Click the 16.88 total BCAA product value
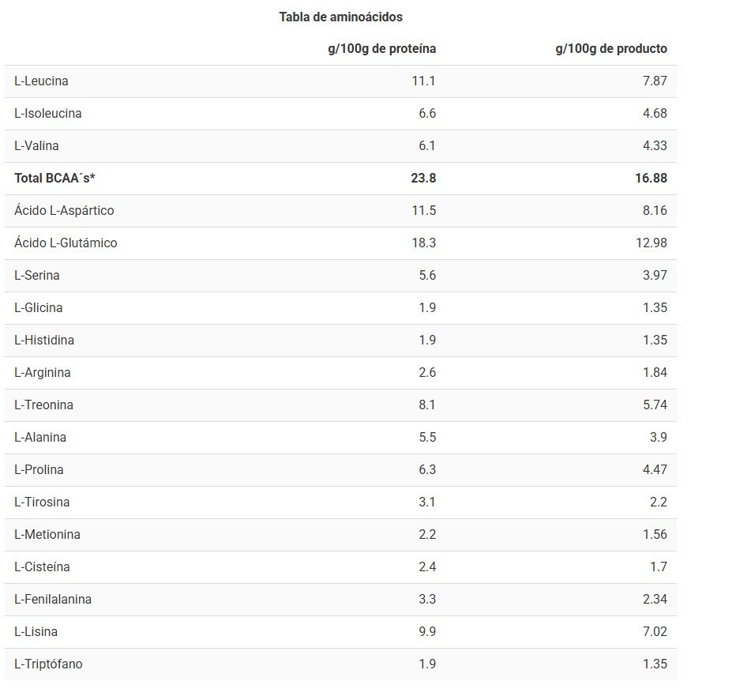 pos(652,179)
